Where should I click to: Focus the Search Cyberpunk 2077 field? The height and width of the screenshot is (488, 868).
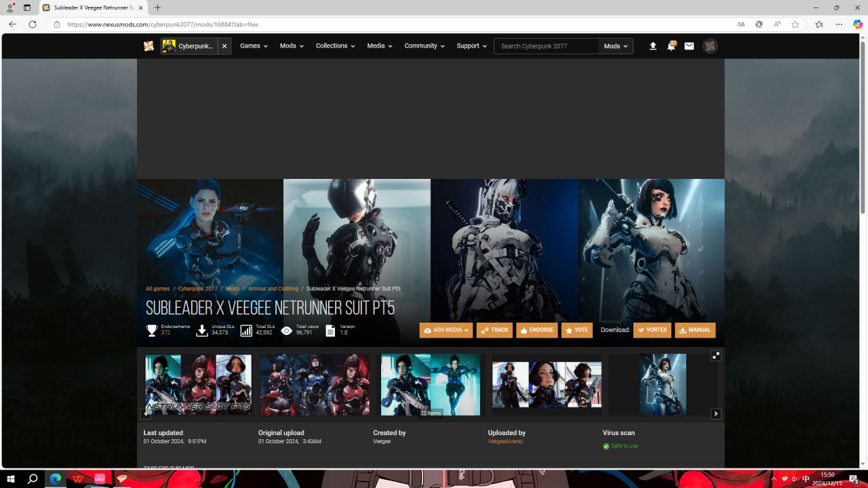(547, 46)
